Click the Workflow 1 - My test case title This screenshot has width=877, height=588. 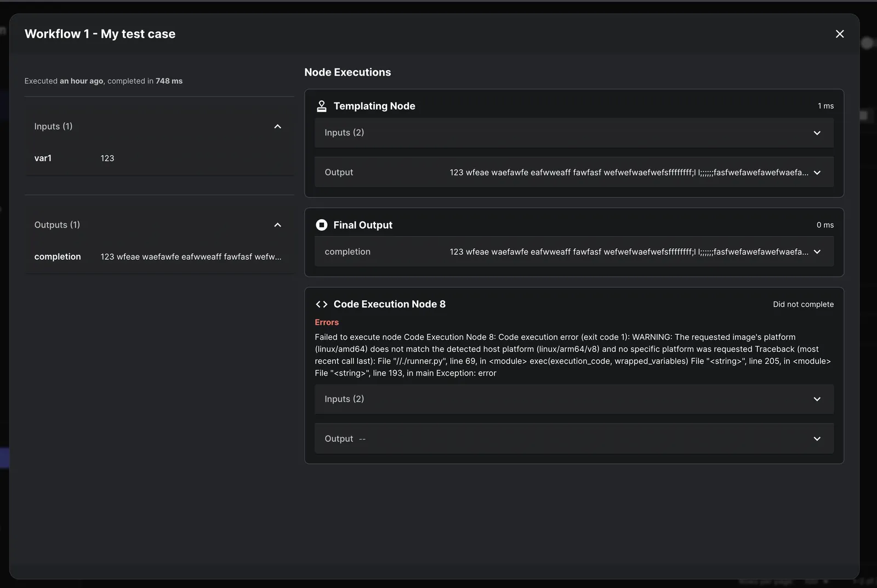(x=100, y=34)
